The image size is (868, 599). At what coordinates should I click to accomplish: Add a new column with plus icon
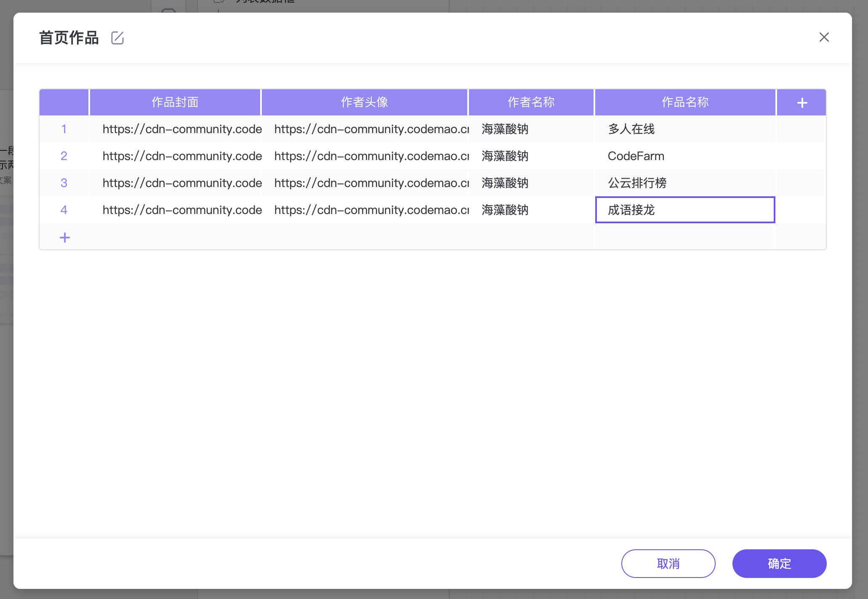[802, 102]
